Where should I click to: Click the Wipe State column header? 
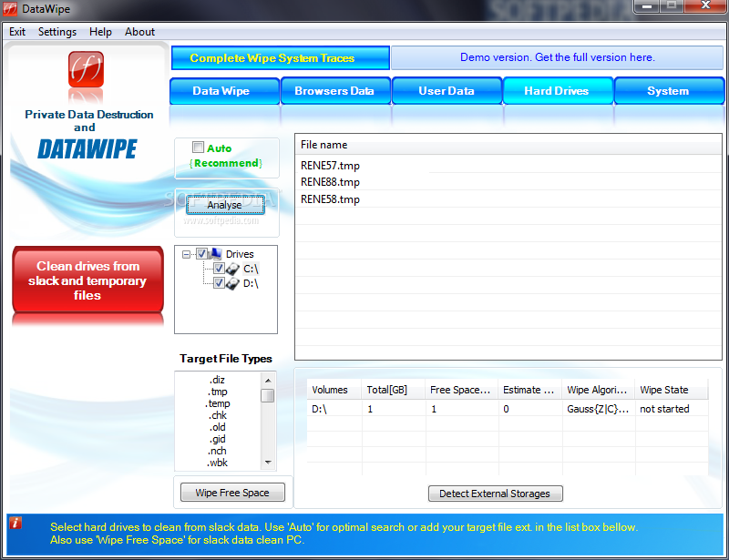click(x=672, y=390)
